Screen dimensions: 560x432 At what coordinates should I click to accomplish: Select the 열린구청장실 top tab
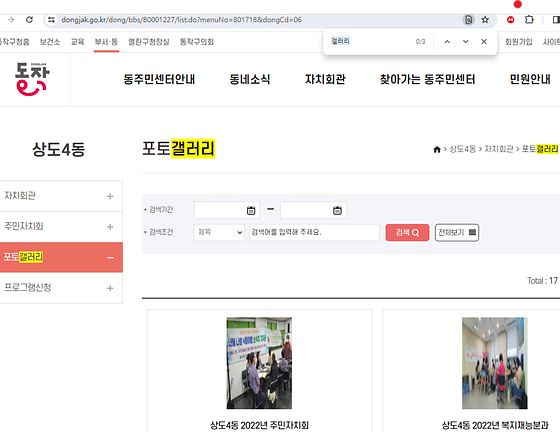[x=149, y=42]
